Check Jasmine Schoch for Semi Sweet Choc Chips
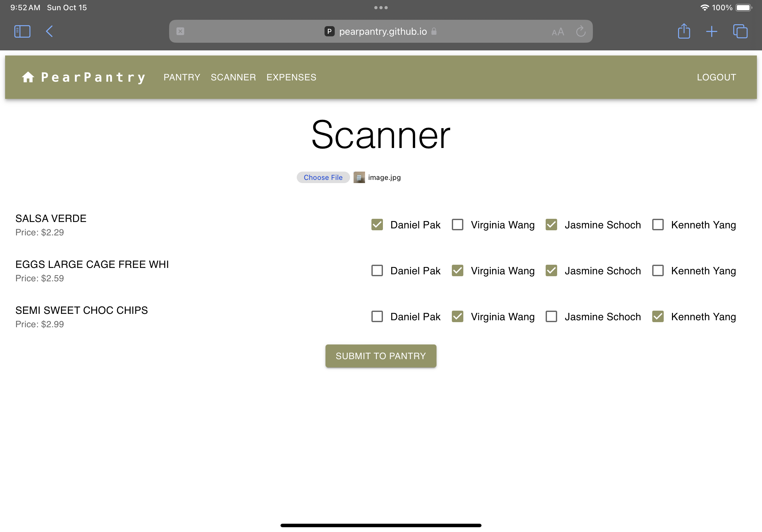This screenshot has width=762, height=532. [x=551, y=316]
